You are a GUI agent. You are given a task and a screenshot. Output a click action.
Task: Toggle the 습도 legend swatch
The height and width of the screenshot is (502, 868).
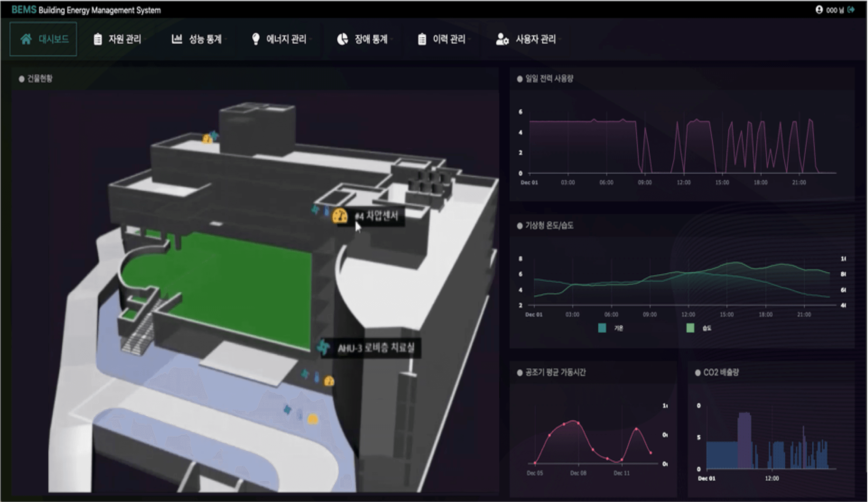coord(690,328)
